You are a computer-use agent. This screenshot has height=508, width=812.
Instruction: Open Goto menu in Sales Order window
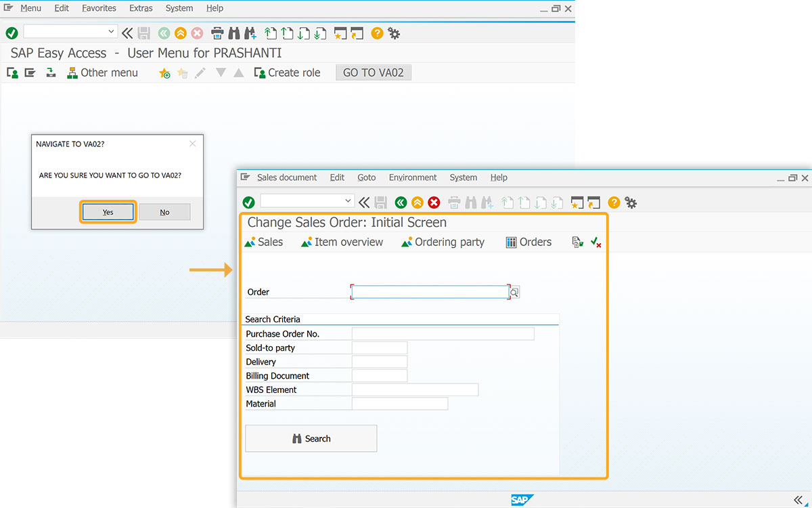[367, 177]
